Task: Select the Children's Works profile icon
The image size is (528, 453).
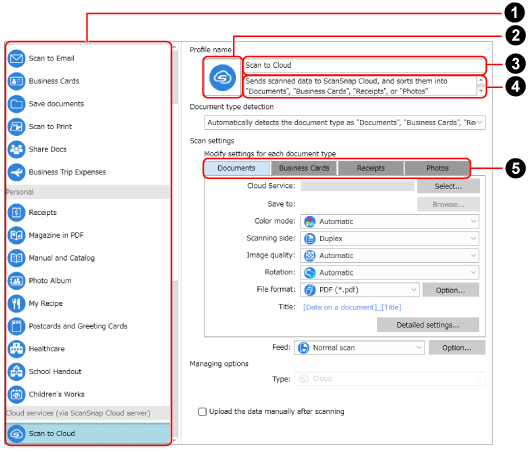Action: [x=16, y=394]
